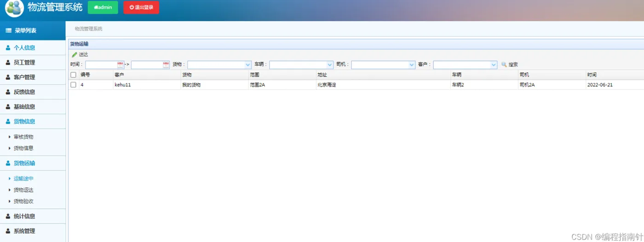Screen dimensions: 644x242
Task: Open the 员工管理 menu section
Action: pos(33,62)
